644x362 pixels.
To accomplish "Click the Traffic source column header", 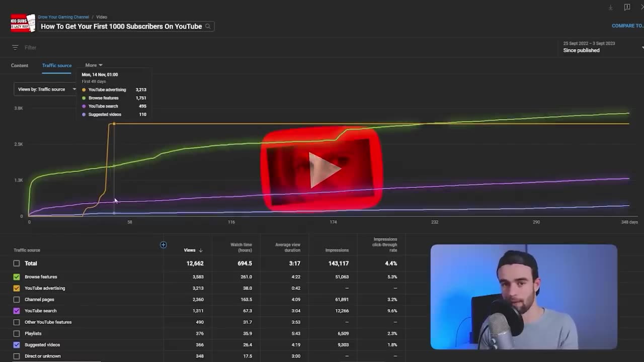I will tap(27, 250).
